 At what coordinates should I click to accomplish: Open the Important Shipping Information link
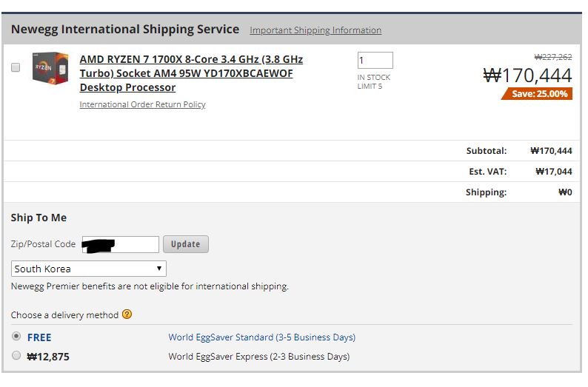point(315,30)
